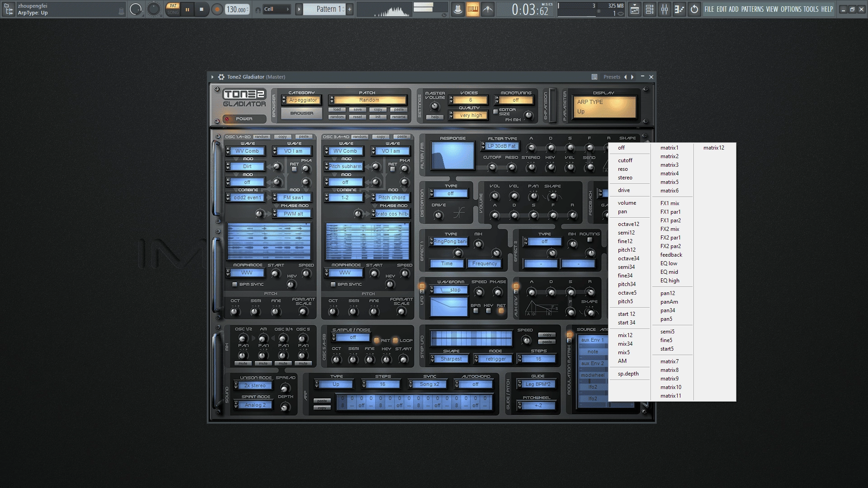Toggle the Sample LOOP checkbox
The width and height of the screenshot is (868, 488).
click(395, 340)
